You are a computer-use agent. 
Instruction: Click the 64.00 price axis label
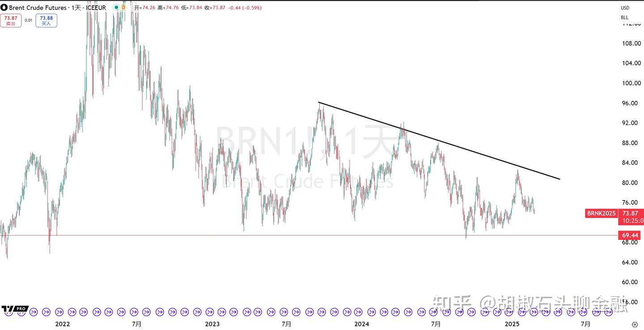[x=630, y=262]
